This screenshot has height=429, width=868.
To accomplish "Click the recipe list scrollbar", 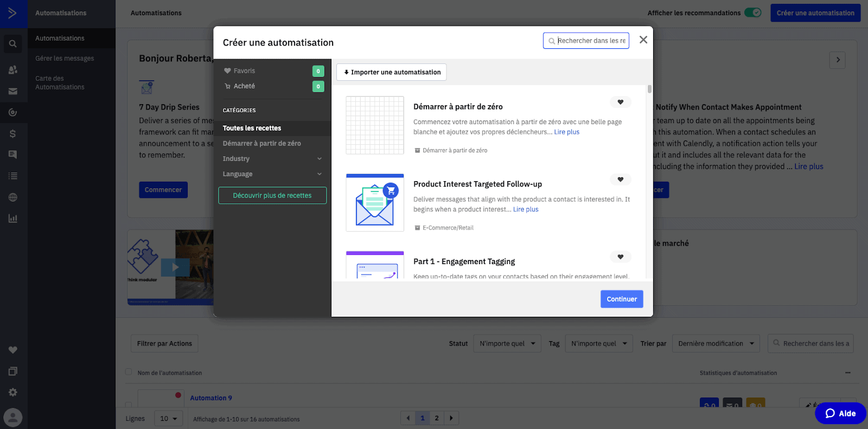I will coord(649,89).
